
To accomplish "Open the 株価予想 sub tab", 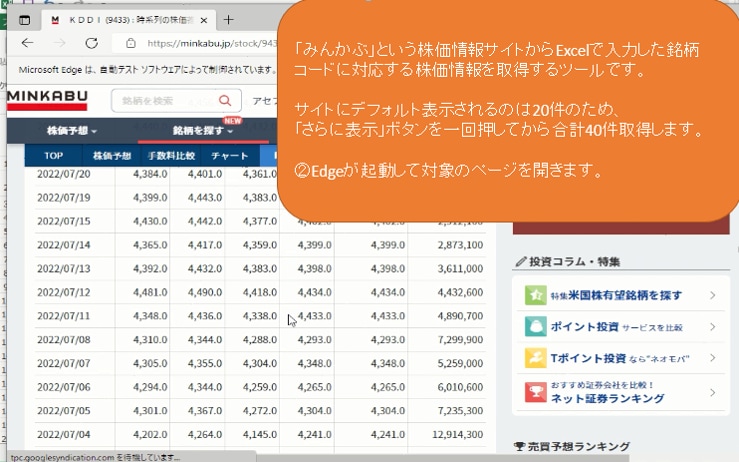I will click(112, 156).
